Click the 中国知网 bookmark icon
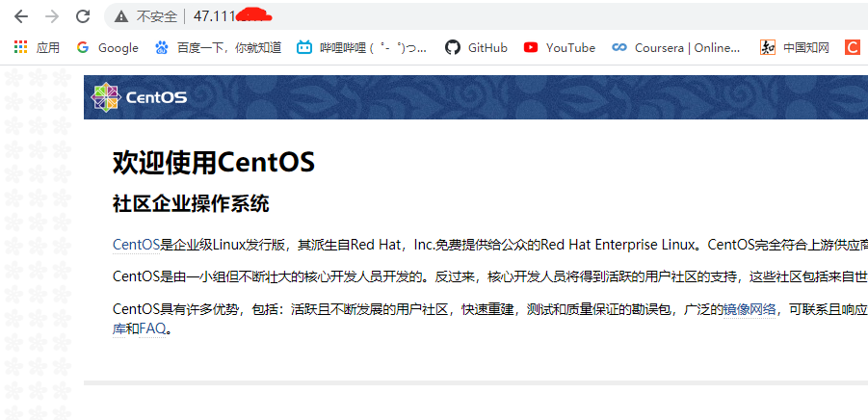This screenshot has width=868, height=420. coord(767,47)
